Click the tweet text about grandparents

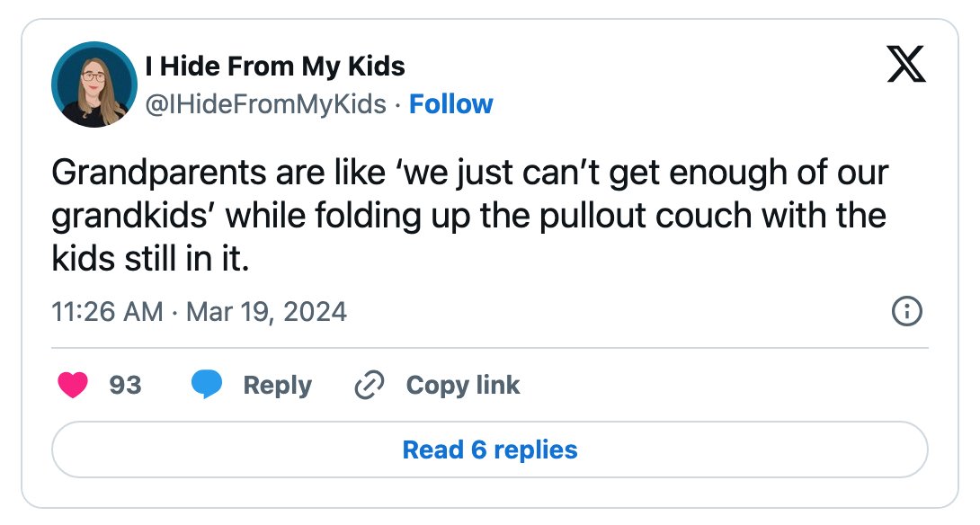point(469,216)
